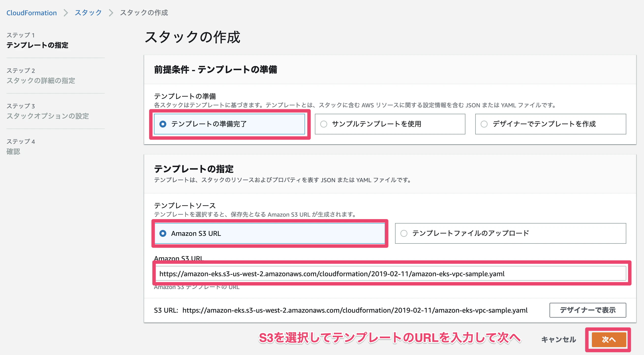The image size is (644, 355).
Task: Cancel stack creation with キャンセル
Action: (x=558, y=339)
